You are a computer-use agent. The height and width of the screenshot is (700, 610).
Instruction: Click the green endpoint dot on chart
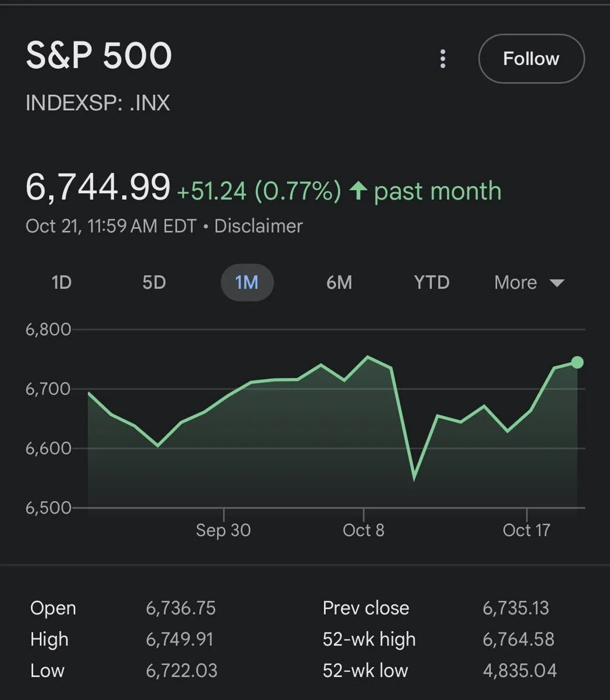pos(577,362)
